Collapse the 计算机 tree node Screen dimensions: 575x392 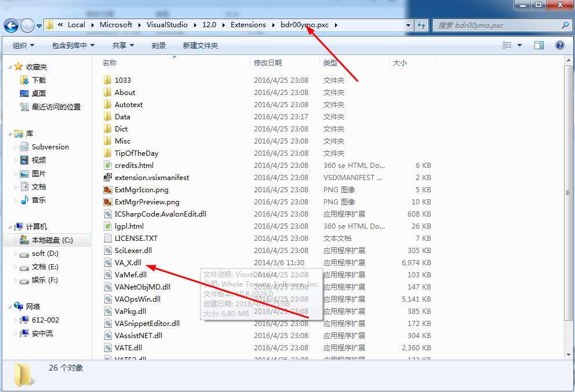click(10, 227)
